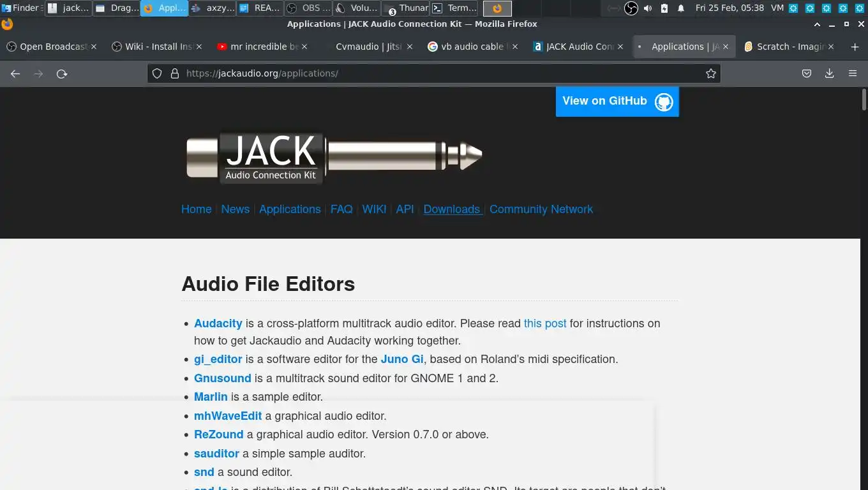Open the WIKI navigation link
This screenshot has height=490, width=868.
[x=374, y=209]
